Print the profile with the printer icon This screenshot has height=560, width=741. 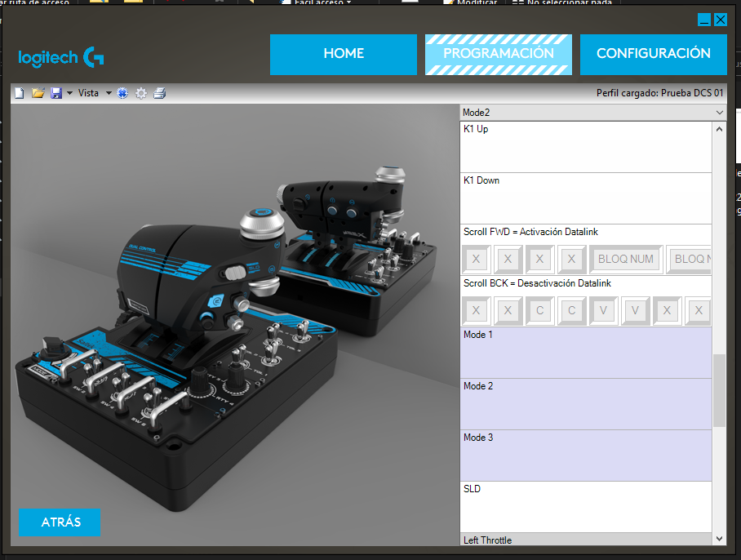point(160,94)
